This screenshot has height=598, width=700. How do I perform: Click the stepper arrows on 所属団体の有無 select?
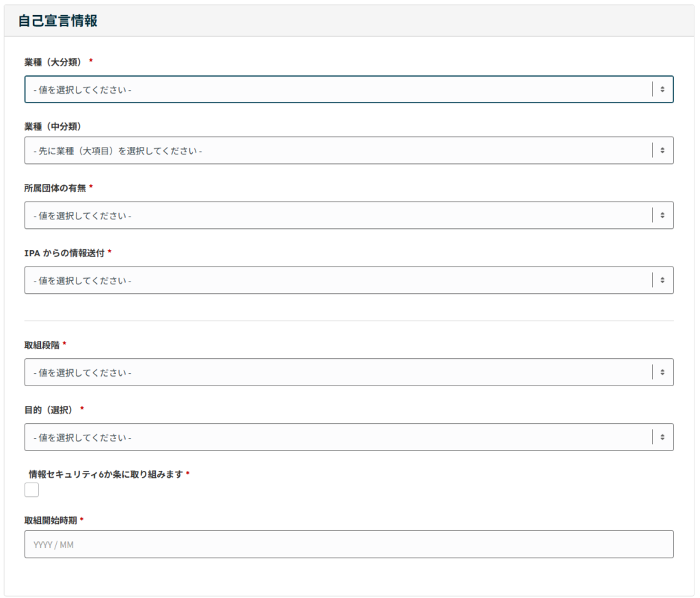[x=661, y=215]
